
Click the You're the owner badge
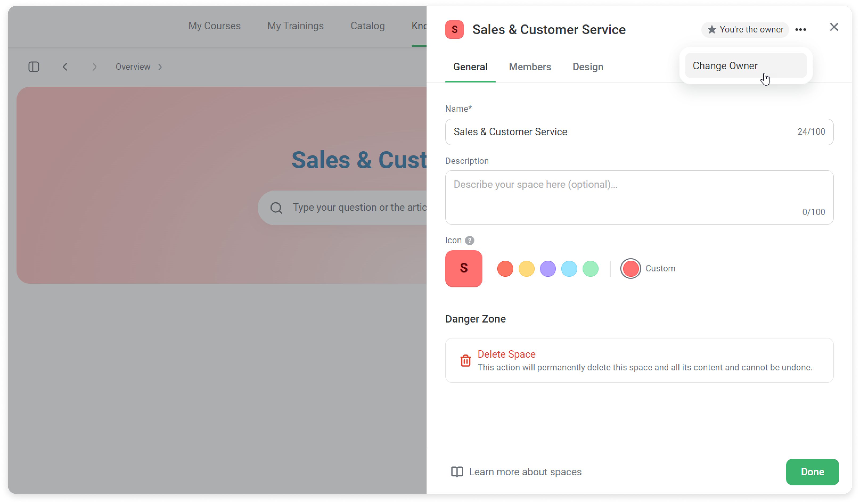click(x=745, y=30)
